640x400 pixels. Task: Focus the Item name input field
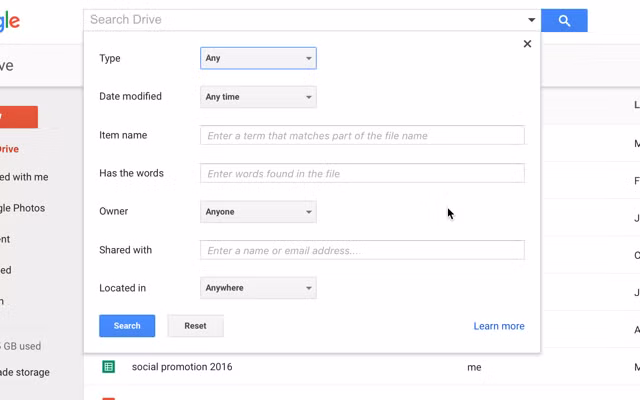[362, 135]
